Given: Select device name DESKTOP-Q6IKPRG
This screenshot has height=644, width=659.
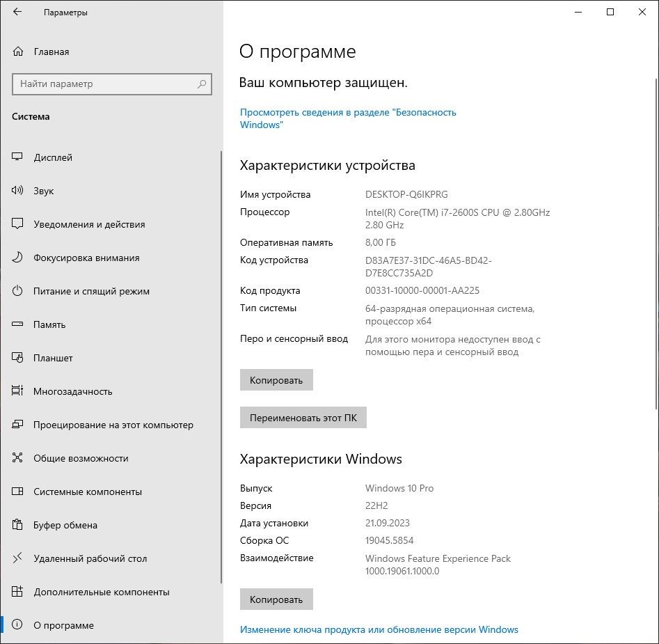Looking at the screenshot, I should click(x=406, y=194).
